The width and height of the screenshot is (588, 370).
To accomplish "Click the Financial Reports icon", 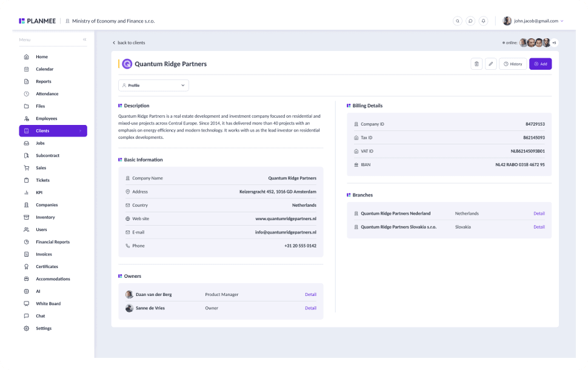I will pyautogui.click(x=26, y=242).
